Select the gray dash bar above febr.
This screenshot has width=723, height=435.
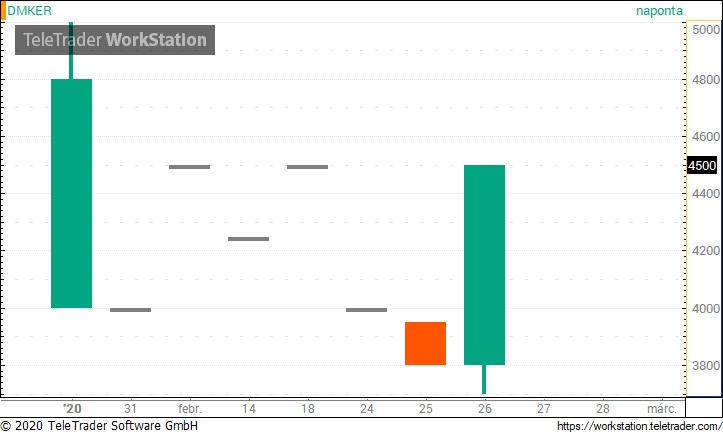(x=190, y=167)
